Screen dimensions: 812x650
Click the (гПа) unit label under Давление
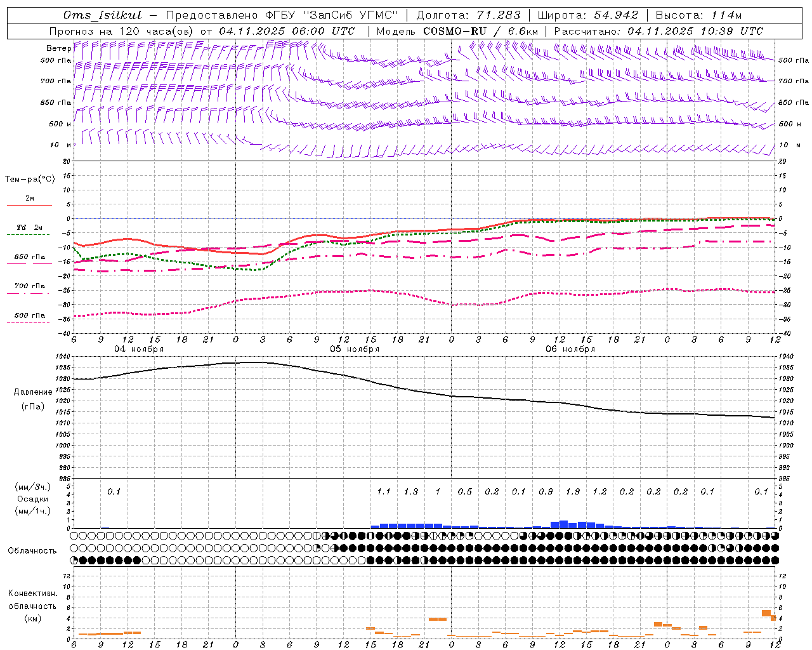(33, 406)
